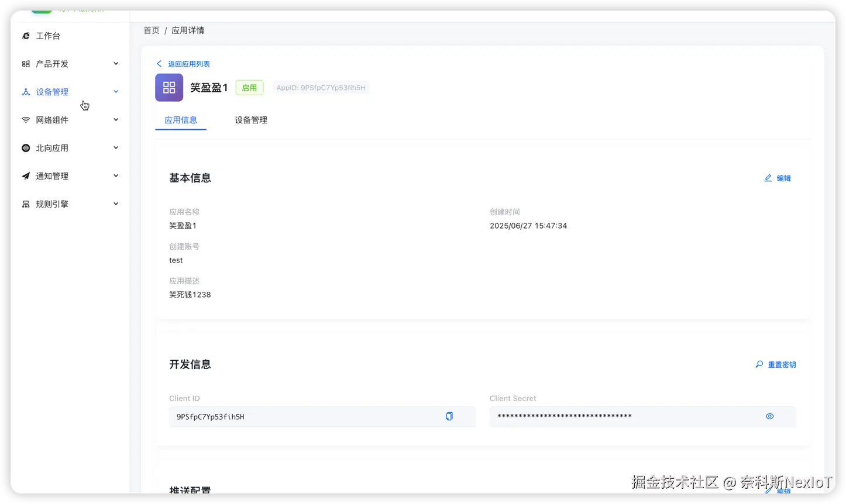Click the 产品开发 product development icon
Viewport: 846px width, 504px height.
pos(26,64)
